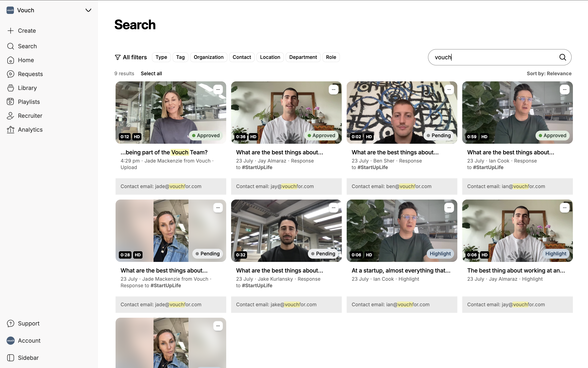Open the Analytics icon in sidebar

tap(10, 129)
